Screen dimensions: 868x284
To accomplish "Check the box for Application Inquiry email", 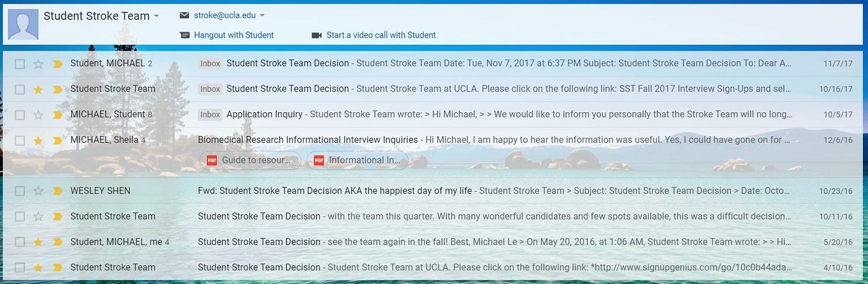I will tap(20, 115).
